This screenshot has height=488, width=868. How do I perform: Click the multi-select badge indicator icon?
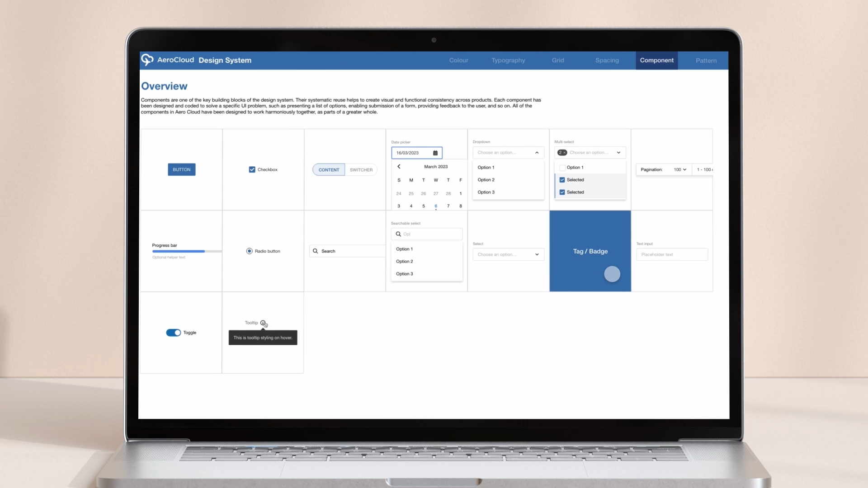[562, 153]
